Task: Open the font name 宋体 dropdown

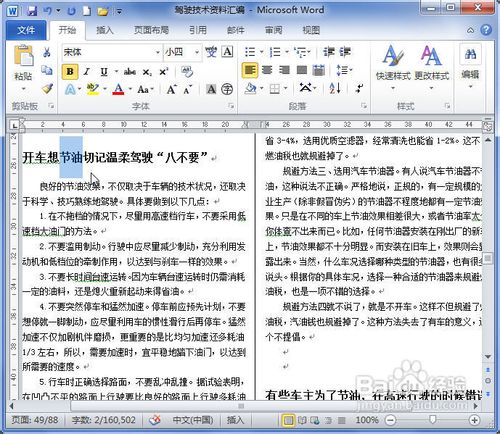Action: tap(158, 52)
